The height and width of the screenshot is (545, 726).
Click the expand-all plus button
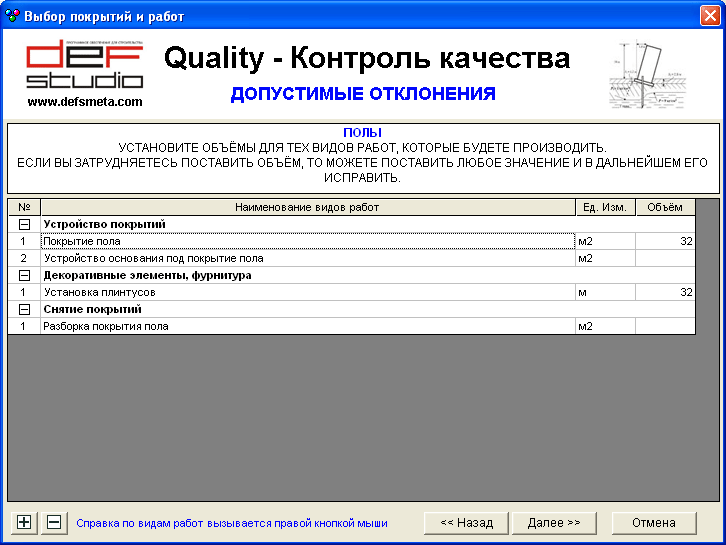tap(25, 522)
